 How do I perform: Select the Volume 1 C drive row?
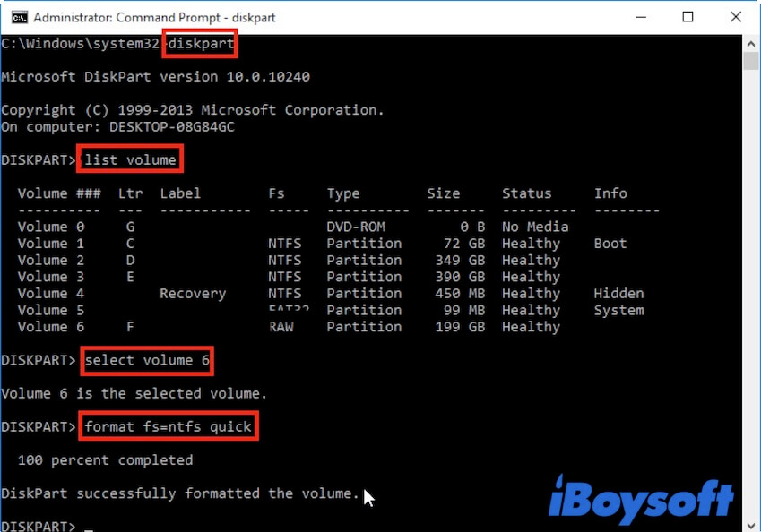(x=269, y=243)
